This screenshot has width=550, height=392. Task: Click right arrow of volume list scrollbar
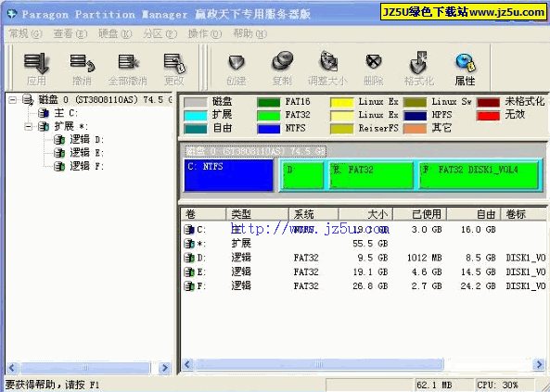click(x=539, y=364)
